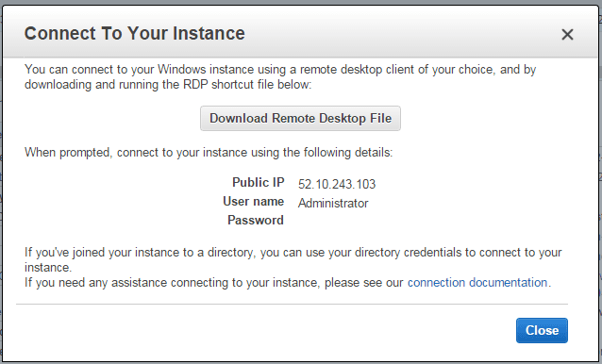Viewport: 602px width, 364px height.
Task: Click the blue Close button
Action: (x=542, y=330)
